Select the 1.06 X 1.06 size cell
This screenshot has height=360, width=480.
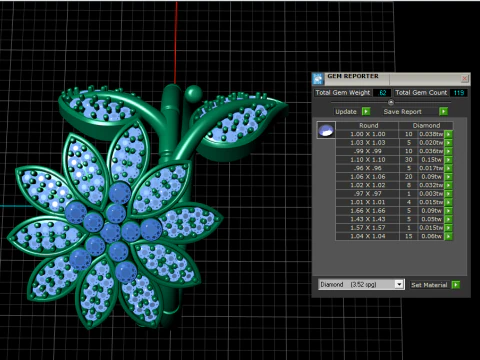[x=368, y=177]
